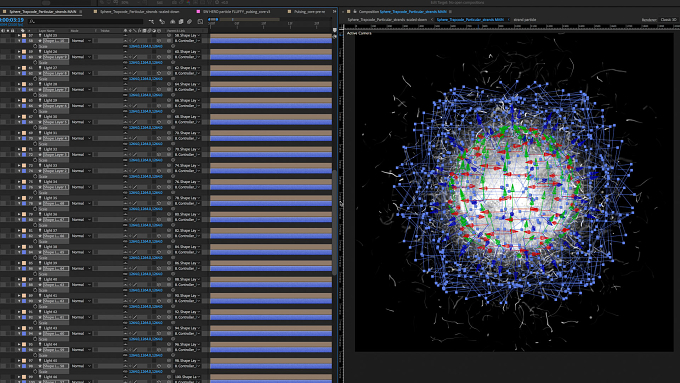680x383 pixels.
Task: Click the timeline tab overflow chevron
Action: tap(334, 12)
